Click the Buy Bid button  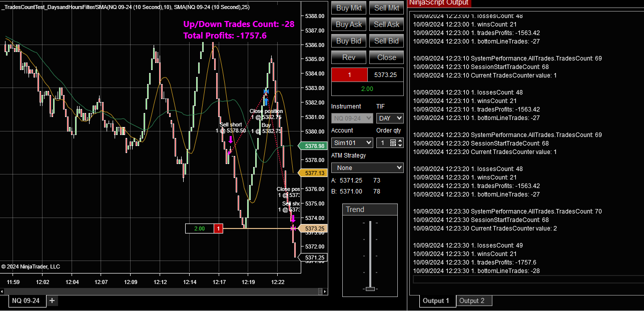(x=348, y=40)
